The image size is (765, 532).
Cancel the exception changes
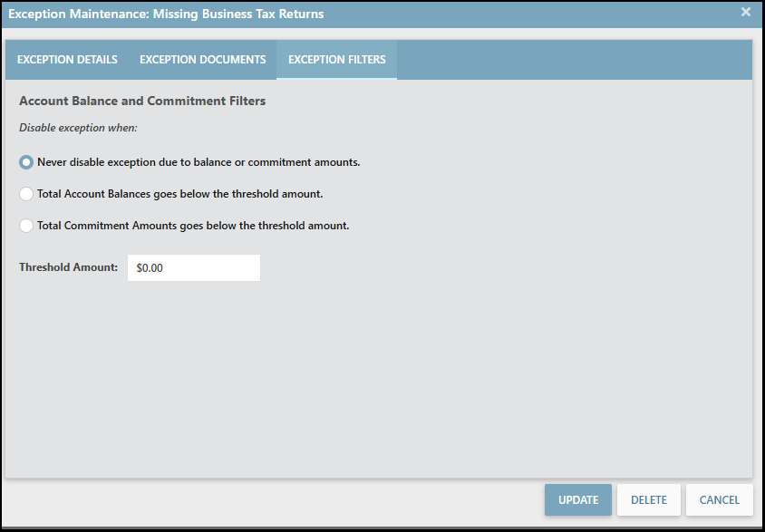pos(719,500)
